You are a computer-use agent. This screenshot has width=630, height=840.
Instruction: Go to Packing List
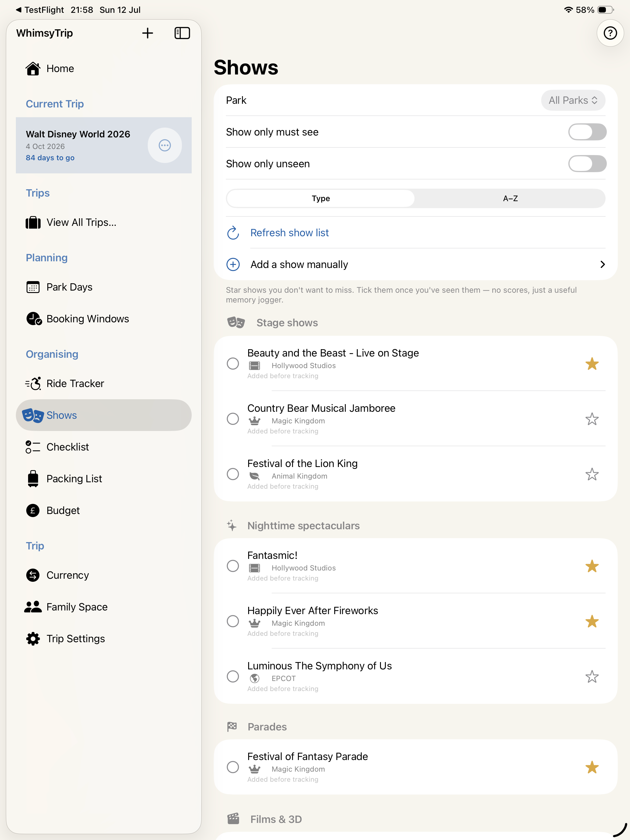tap(104, 479)
